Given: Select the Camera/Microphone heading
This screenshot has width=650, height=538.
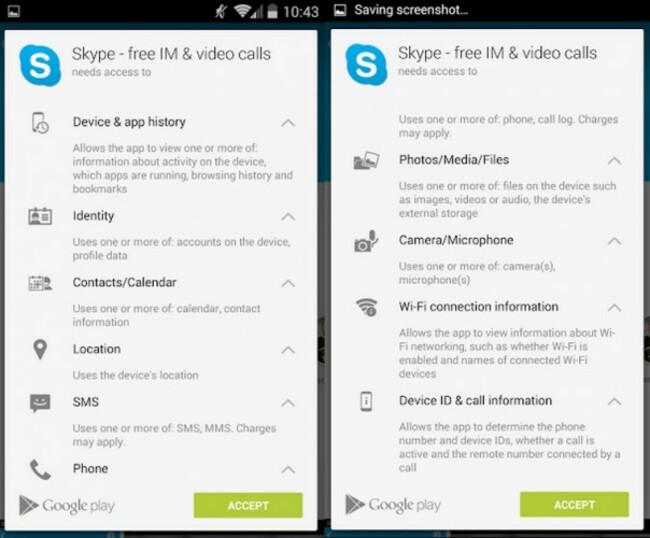Looking at the screenshot, I should [x=456, y=240].
